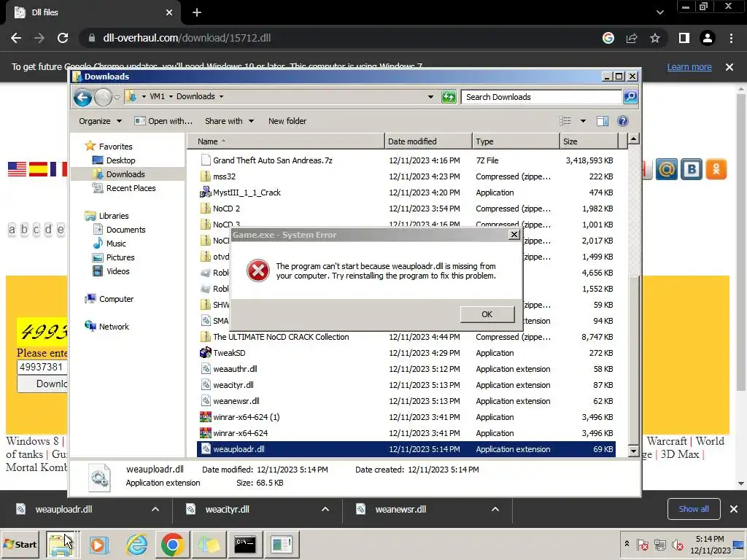Screen dimensions: 747x560
Task: Click Chrome share page icon
Action: tap(632, 38)
